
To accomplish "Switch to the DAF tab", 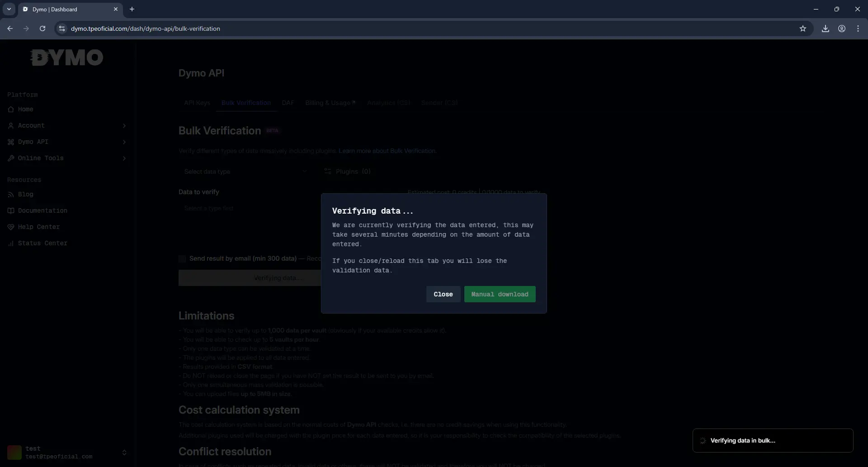I will 288,103.
